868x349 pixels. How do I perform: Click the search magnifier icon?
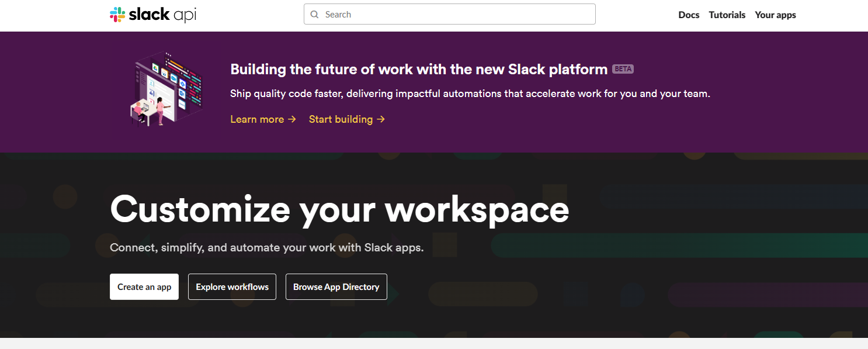click(315, 15)
